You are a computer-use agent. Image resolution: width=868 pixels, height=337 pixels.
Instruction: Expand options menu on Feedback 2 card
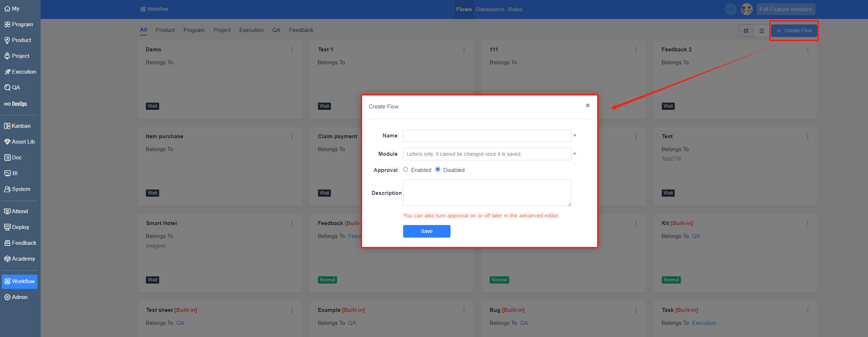808,50
